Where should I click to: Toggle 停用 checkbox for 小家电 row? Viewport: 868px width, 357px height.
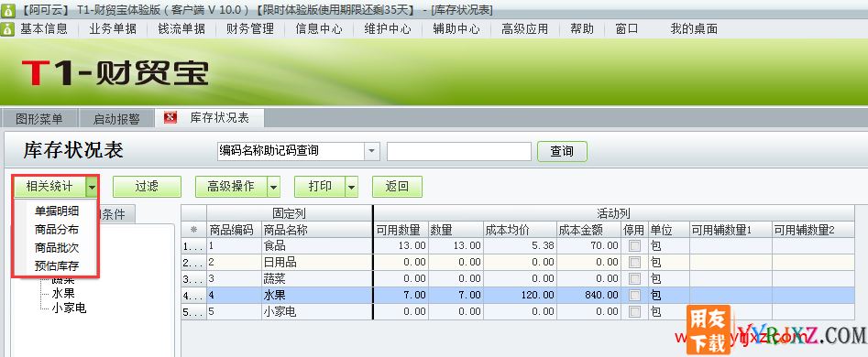point(634,312)
